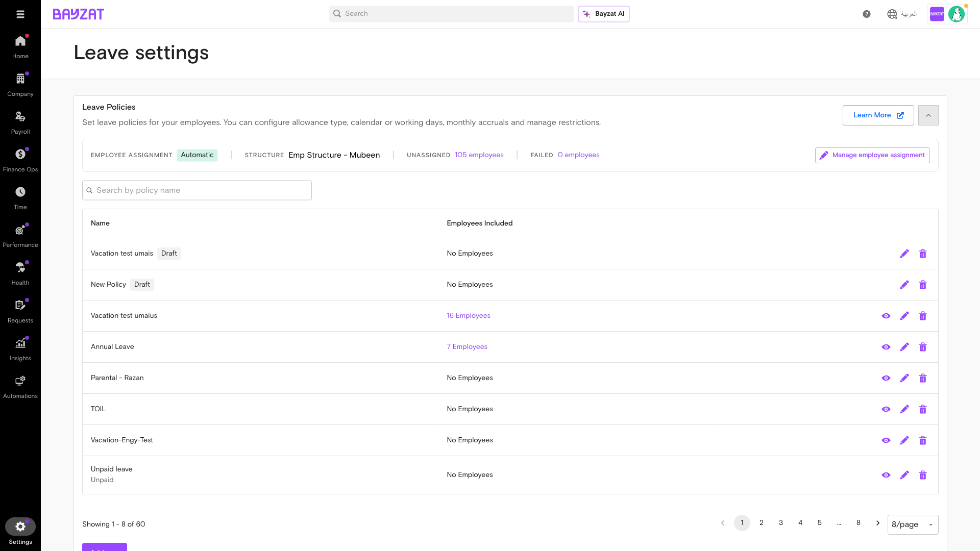View TOIL policy eye icon
Image resolution: width=980 pixels, height=551 pixels.
886,409
